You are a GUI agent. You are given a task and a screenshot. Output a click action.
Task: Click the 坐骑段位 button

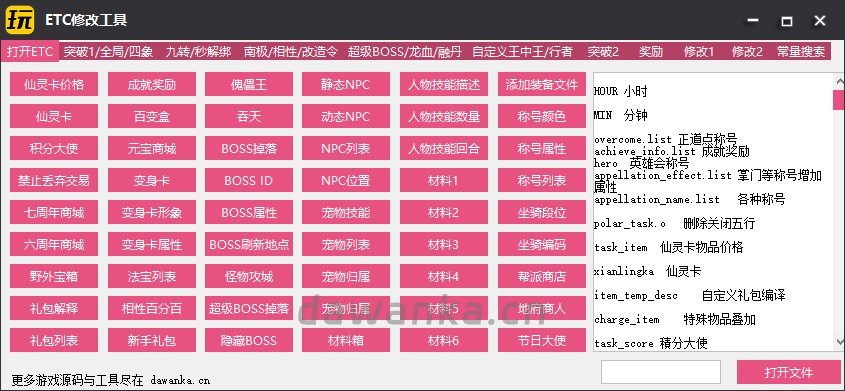pos(542,212)
